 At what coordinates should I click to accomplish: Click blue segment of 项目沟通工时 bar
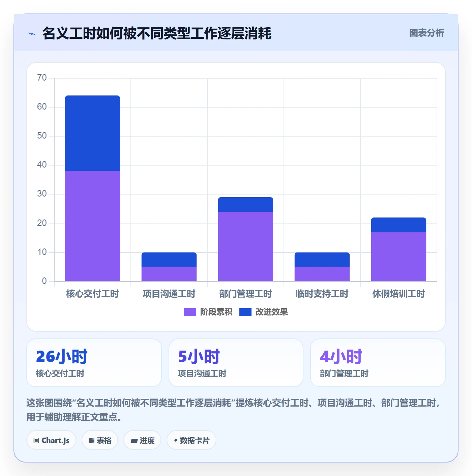(169, 260)
